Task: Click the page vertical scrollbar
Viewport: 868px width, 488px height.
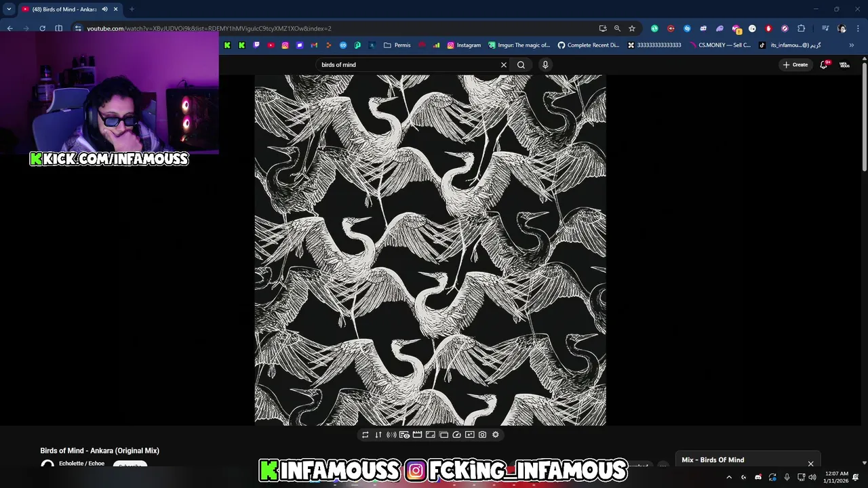Action: point(864,115)
